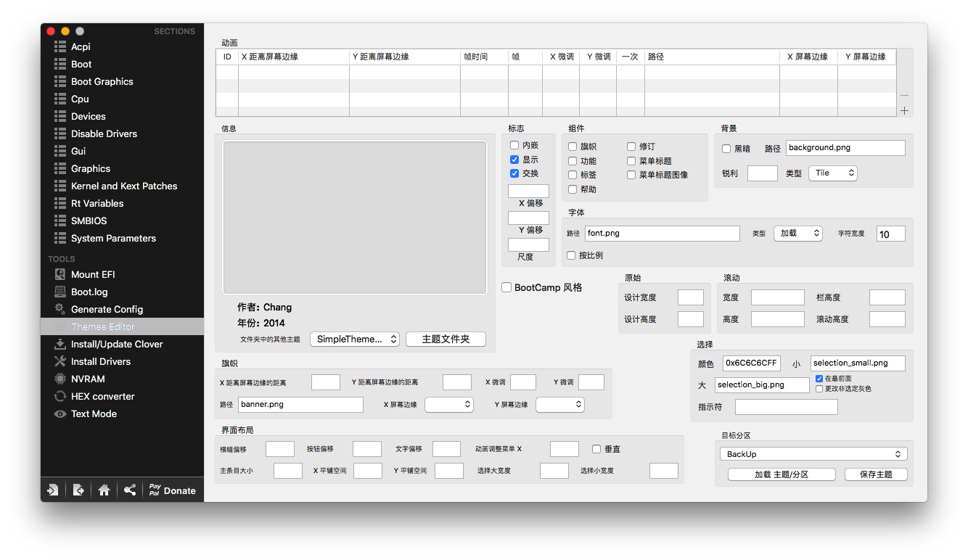Open the BackUp target partition dropdown
The height and width of the screenshot is (560, 968).
[x=813, y=454]
